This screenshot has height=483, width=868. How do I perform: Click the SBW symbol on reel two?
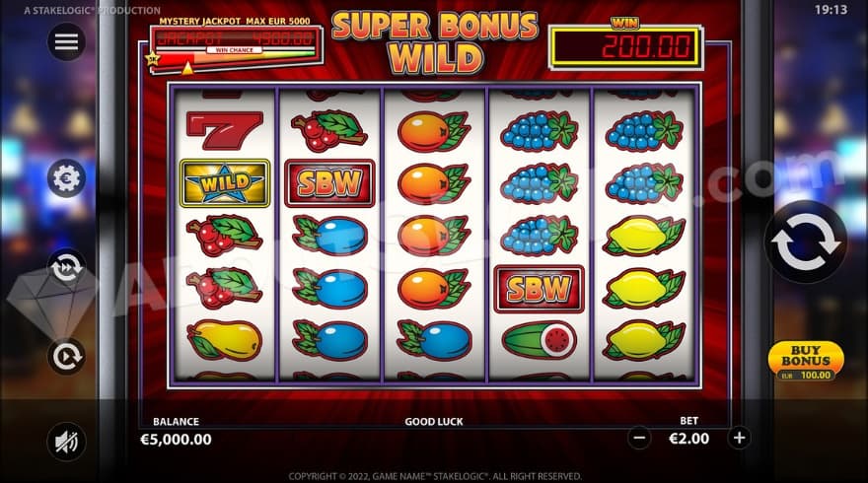(x=329, y=183)
